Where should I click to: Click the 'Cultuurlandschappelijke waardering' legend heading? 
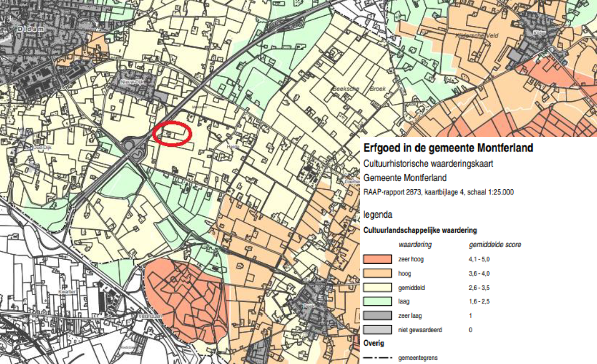(x=420, y=230)
